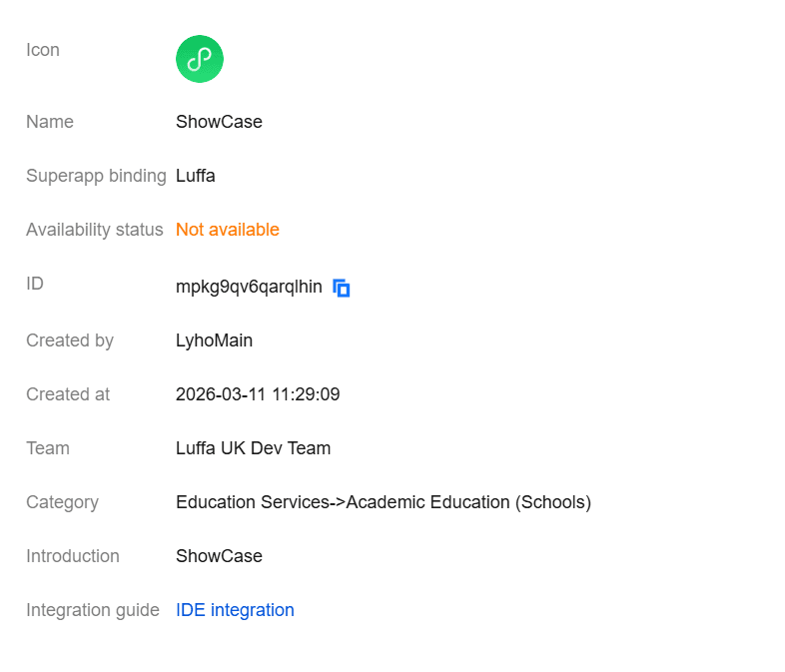Click the creation timestamp 2026-03-11 11:29:09
The height and width of the screenshot is (672, 785).
click(258, 394)
